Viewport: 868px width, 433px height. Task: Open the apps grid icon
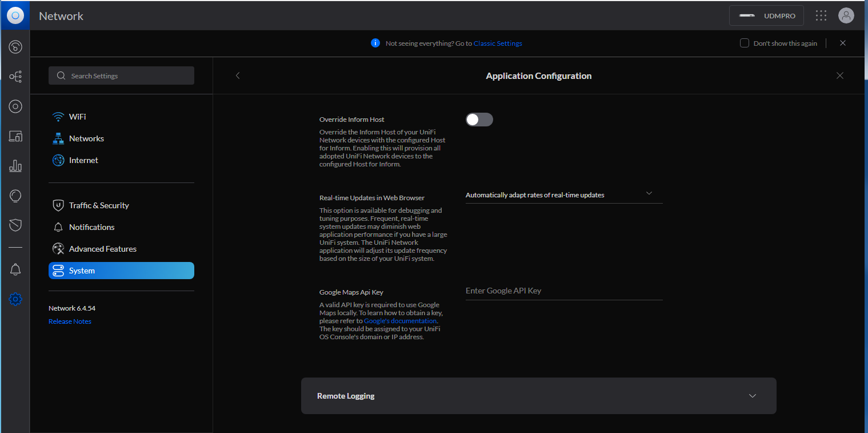(x=821, y=16)
